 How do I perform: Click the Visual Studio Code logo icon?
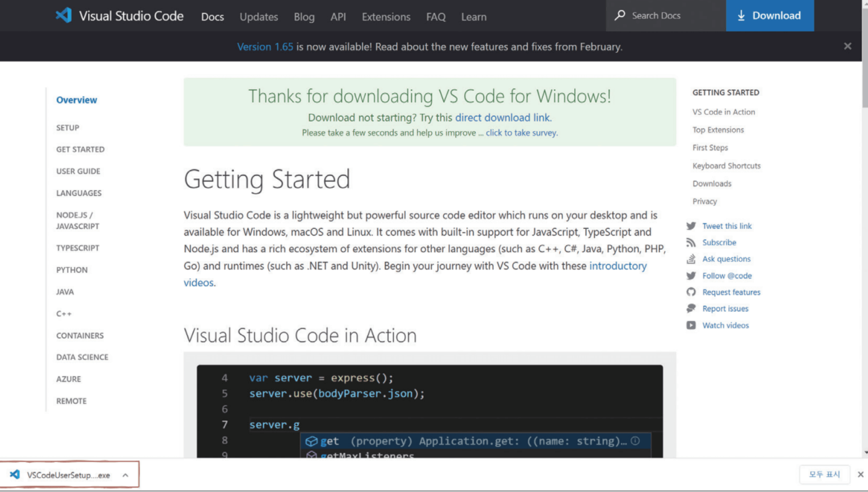point(64,15)
